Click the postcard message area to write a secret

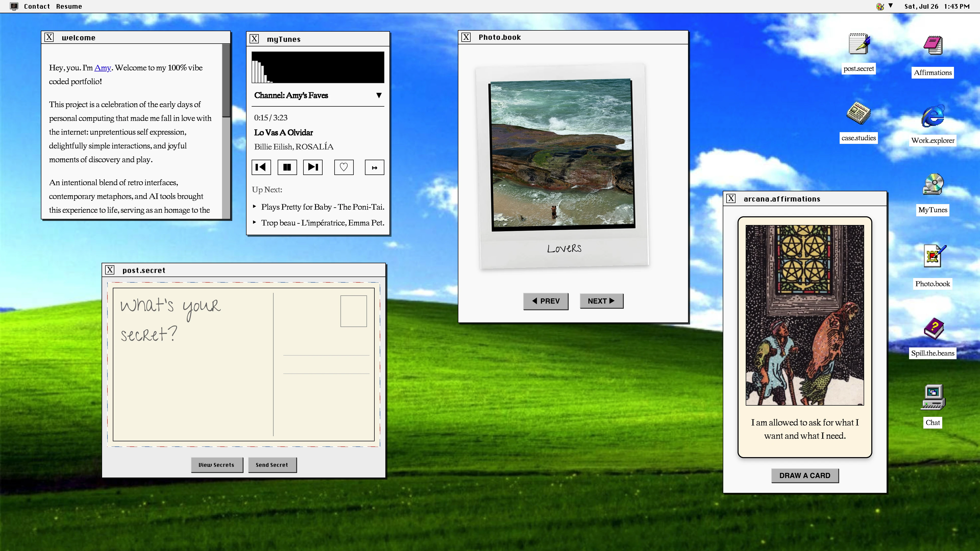(x=193, y=364)
